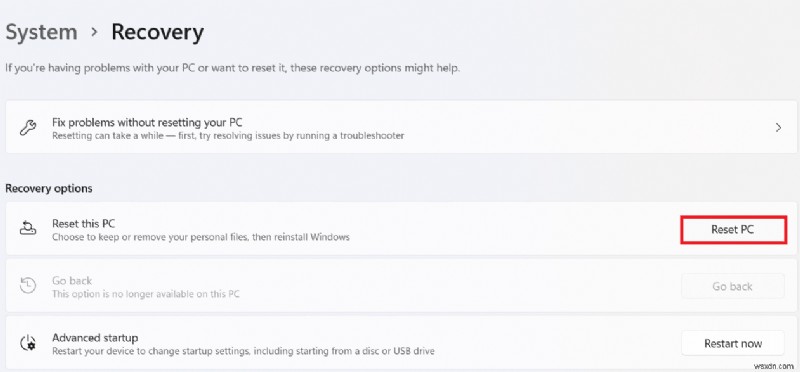Click the 'This option is no longer available' text
Viewport: 800px width, 372px height.
coord(145,294)
